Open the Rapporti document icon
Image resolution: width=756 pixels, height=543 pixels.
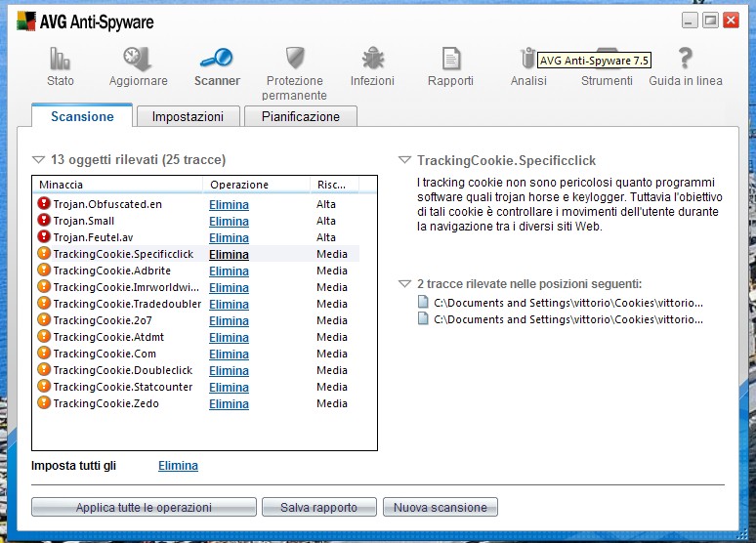[x=451, y=59]
